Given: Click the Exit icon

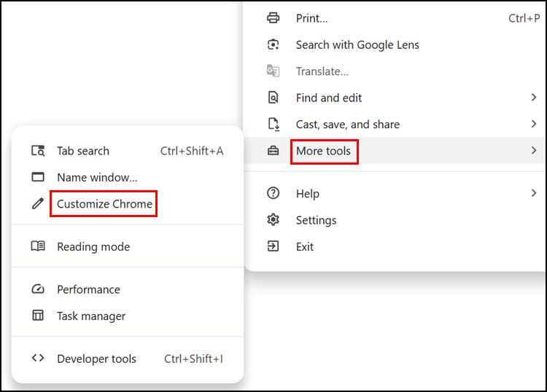Looking at the screenshot, I should point(273,246).
